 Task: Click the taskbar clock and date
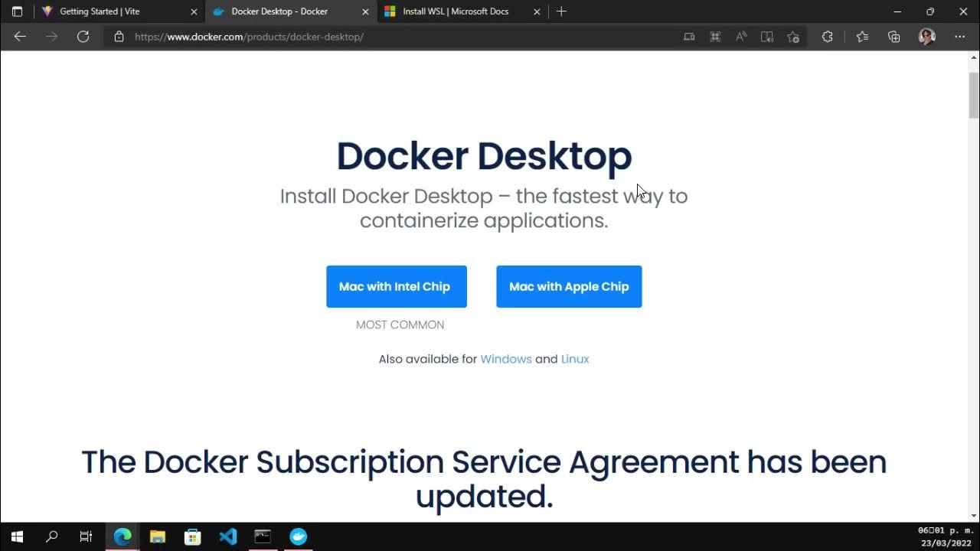946,536
